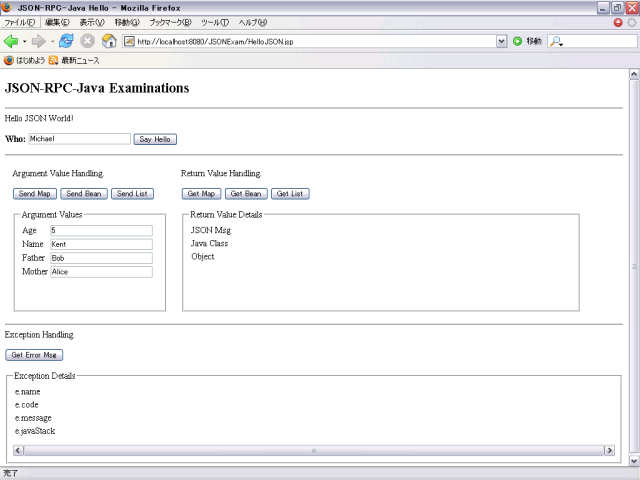Go to Home page via house icon
Viewport: 640px width, 480px height.
(109, 41)
